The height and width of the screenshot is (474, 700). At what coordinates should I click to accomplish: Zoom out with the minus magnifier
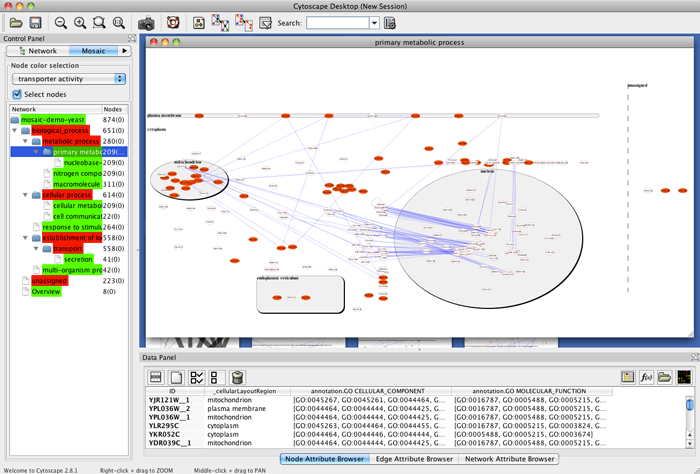coord(61,22)
